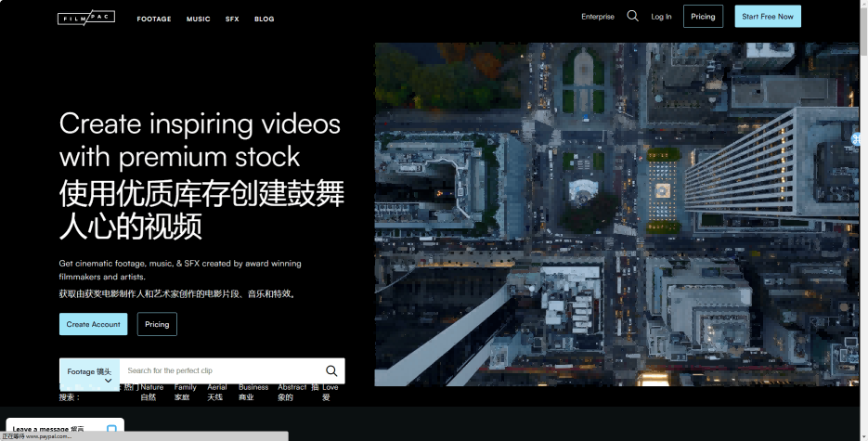Click the header Pricing button

pyautogui.click(x=703, y=17)
